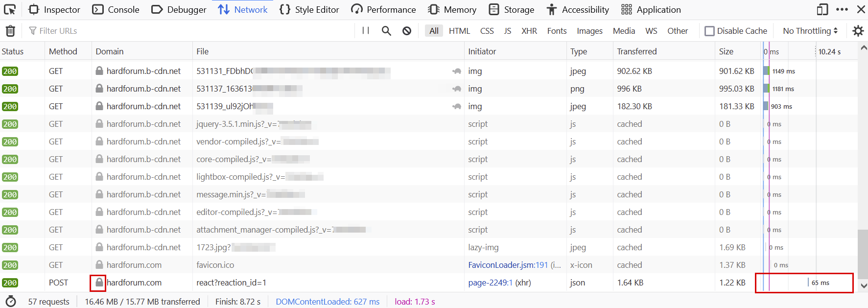Open network settings gear menu

858,31
